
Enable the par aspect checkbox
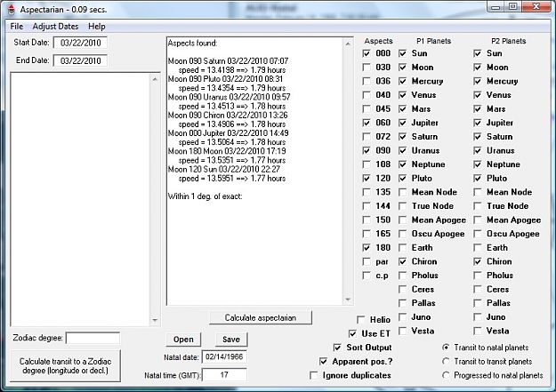tap(367, 261)
